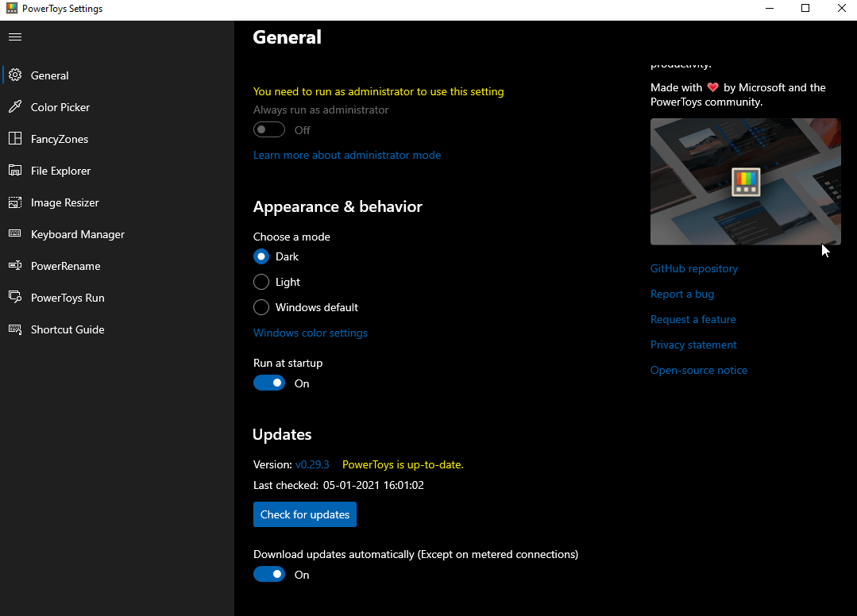Turn off Run at startup
Viewport: 857px width, 616px height.
(x=268, y=382)
